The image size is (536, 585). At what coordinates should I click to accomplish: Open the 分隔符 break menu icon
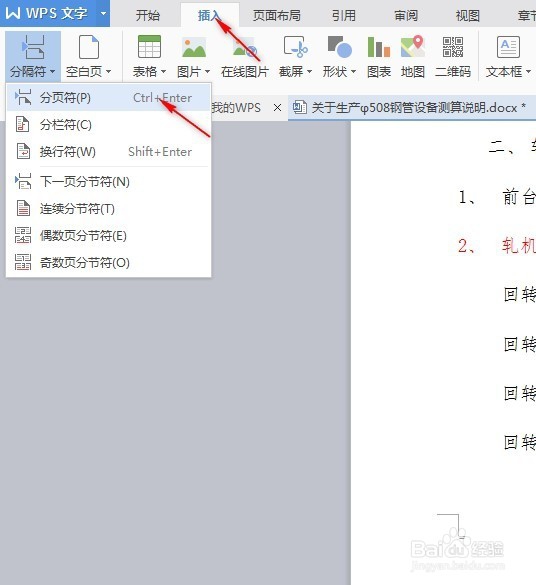tap(33, 47)
